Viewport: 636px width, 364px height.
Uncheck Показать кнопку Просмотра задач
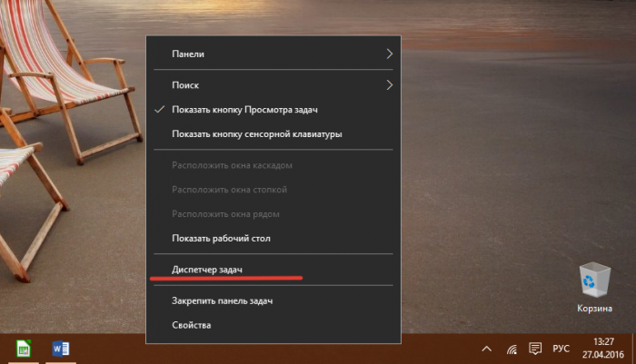pyautogui.click(x=245, y=110)
